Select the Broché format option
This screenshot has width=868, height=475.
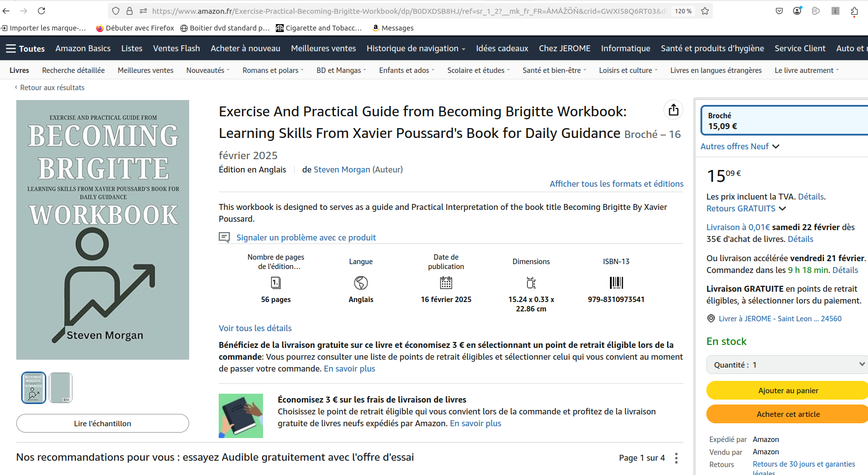[x=783, y=121]
